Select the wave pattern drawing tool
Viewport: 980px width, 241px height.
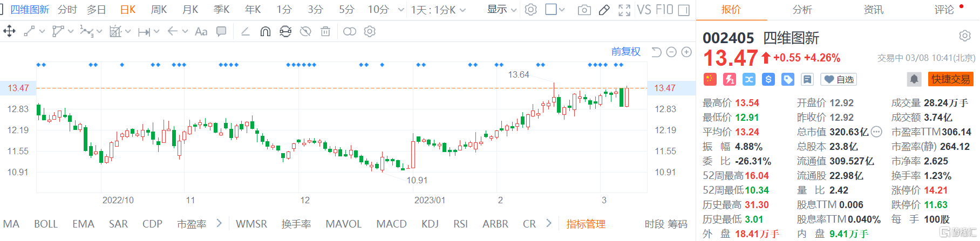click(x=86, y=31)
